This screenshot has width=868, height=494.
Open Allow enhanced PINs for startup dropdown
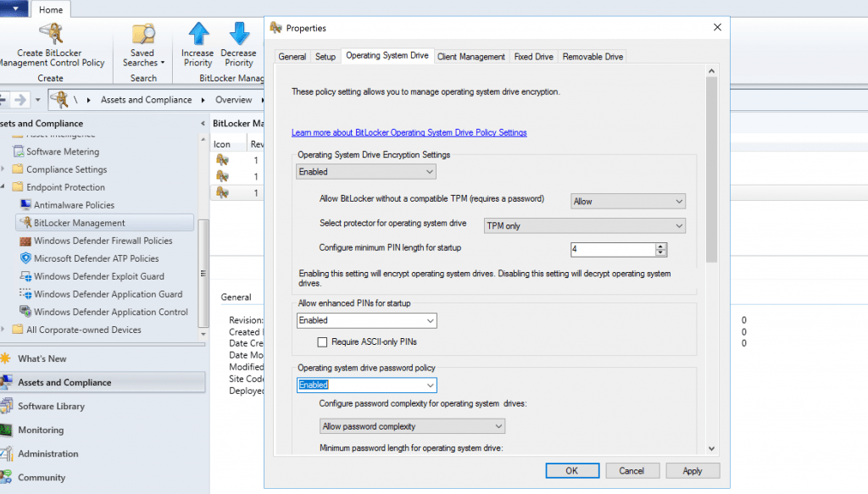click(366, 320)
